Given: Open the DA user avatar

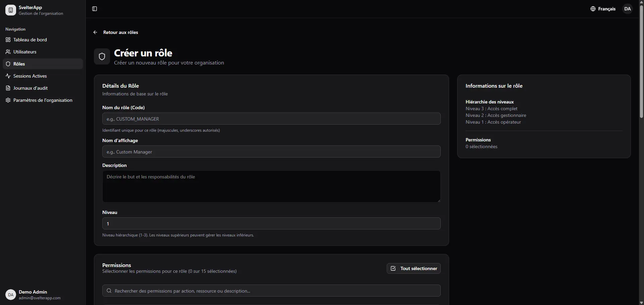Looking at the screenshot, I should [x=627, y=9].
